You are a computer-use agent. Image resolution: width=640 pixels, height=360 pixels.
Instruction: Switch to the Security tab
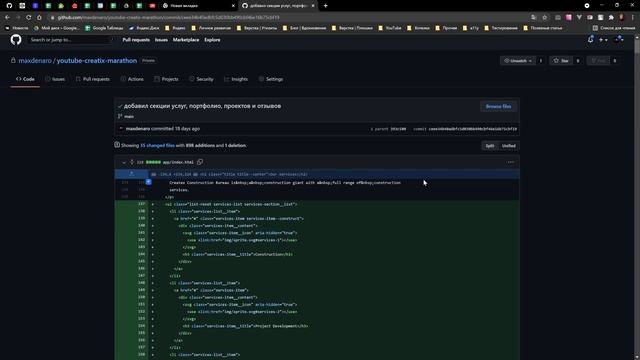coord(201,79)
